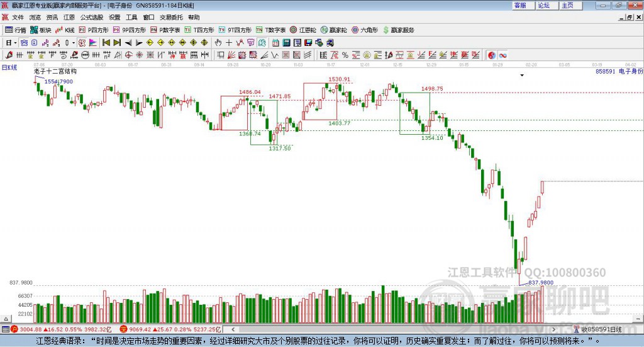644x347 pixels.
Task: Open the 文件 menu
Action: (x=18, y=17)
